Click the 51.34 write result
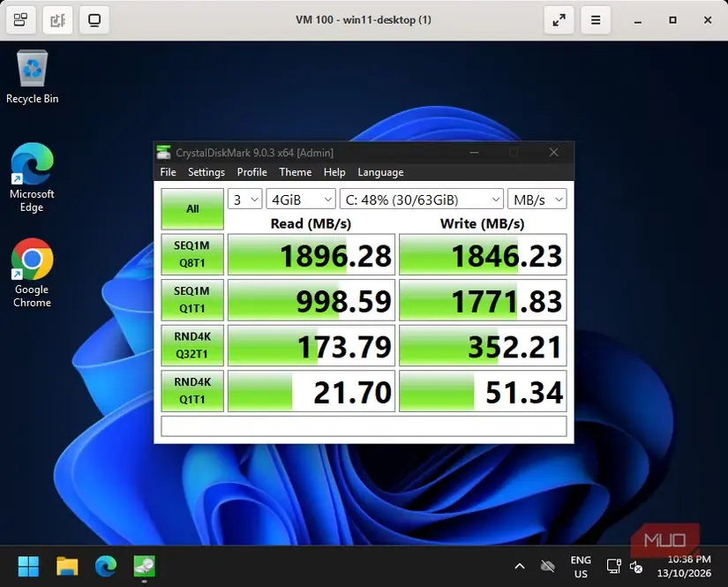 (483, 391)
